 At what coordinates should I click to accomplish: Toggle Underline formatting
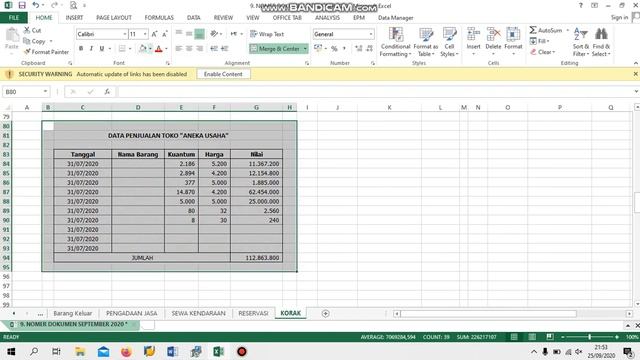(x=102, y=49)
